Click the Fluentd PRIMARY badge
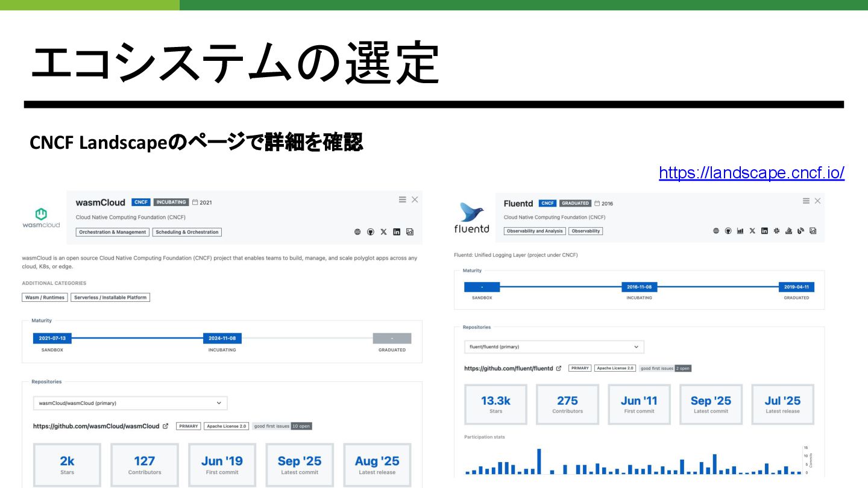The image size is (868, 488). pos(580,368)
